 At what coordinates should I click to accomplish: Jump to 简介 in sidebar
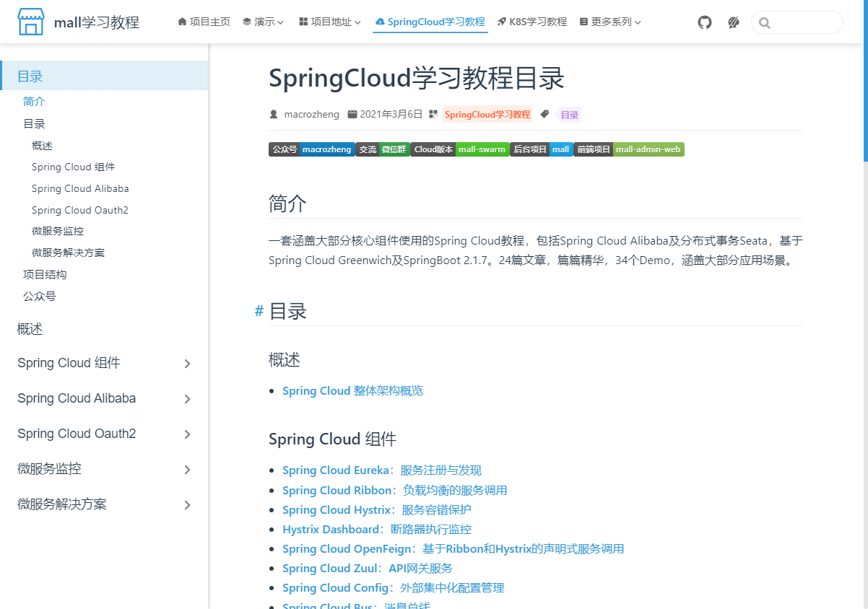[x=34, y=102]
